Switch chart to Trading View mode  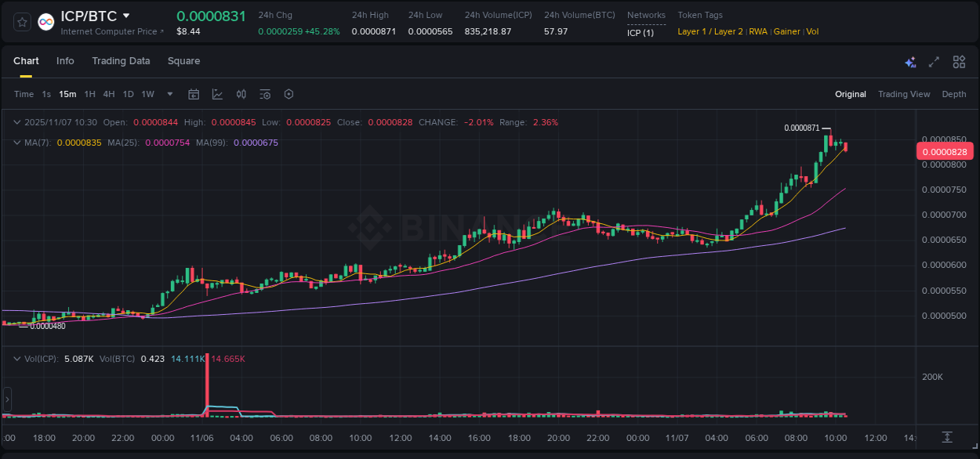coord(904,94)
